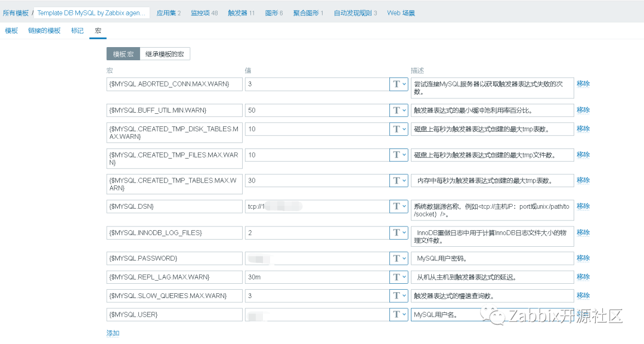Screen dimensions: 644x344
Task: Remove the {$MYSQL.SLOW_QUERIES.MAX.WARN} macro
Action: [583, 296]
